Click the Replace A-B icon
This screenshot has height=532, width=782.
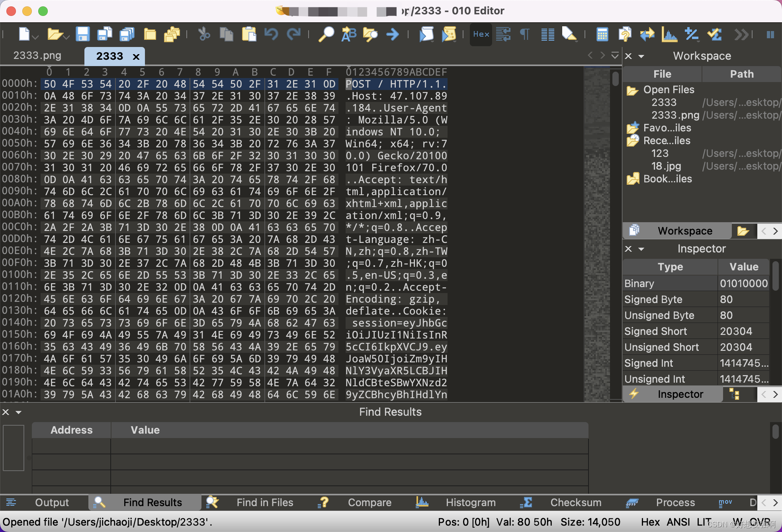(x=349, y=35)
